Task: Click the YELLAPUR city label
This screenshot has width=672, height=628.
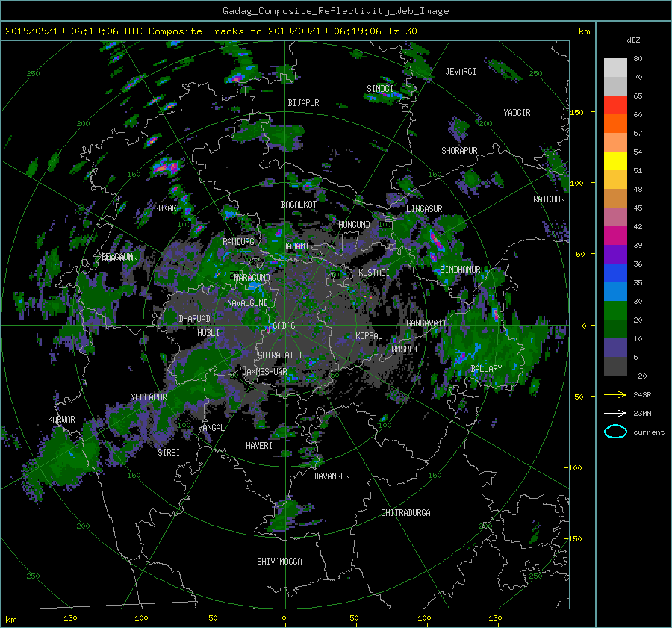Action: click(149, 397)
